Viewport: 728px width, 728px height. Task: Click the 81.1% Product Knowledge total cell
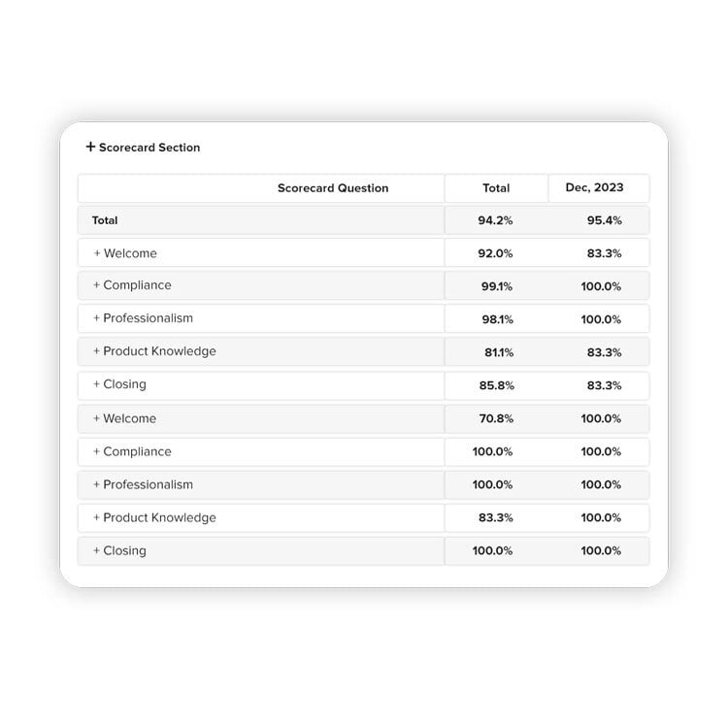click(x=495, y=352)
